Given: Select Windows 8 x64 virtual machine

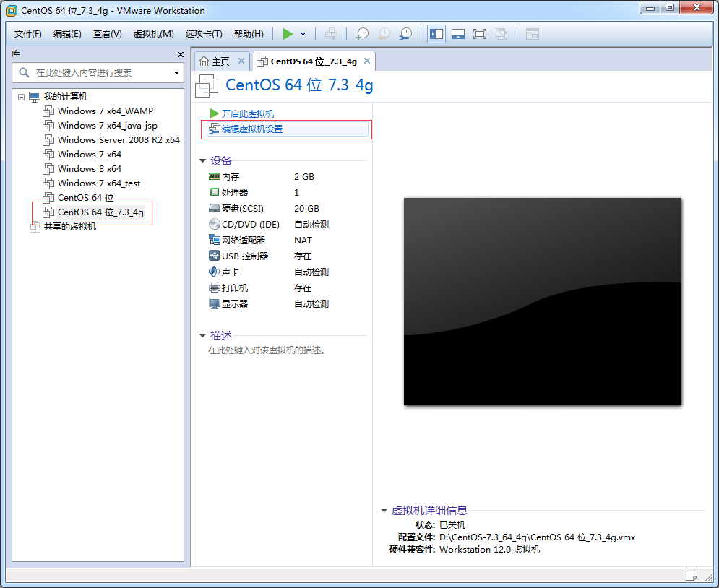Looking at the screenshot, I should click(x=82, y=168).
